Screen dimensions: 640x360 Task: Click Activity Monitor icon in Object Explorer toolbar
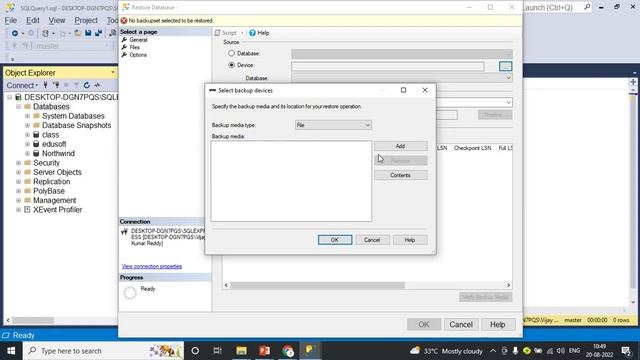coord(97,85)
